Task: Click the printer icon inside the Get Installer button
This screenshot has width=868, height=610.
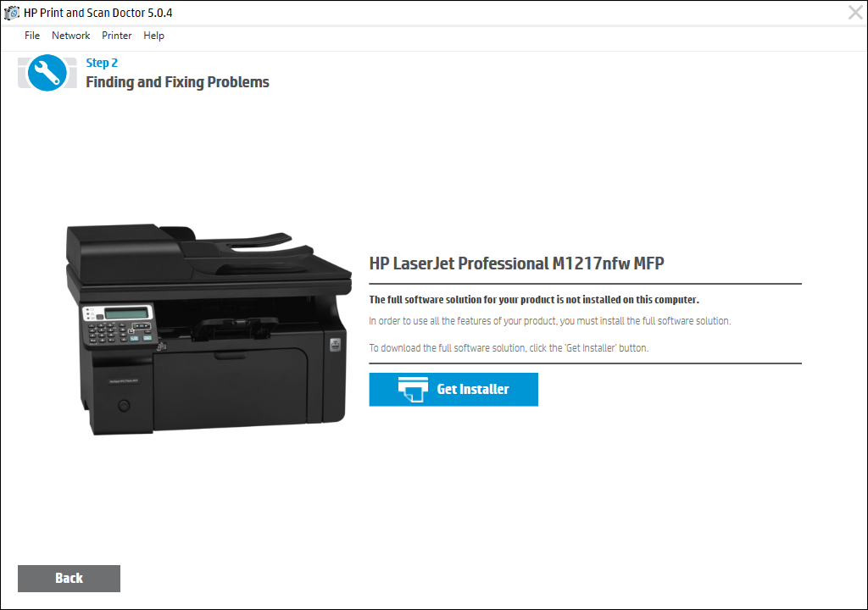Action: pos(413,389)
